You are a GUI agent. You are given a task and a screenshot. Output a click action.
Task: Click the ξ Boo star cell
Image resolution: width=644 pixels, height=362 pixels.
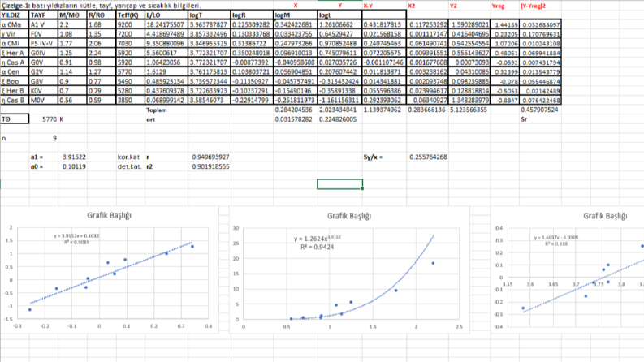point(15,81)
